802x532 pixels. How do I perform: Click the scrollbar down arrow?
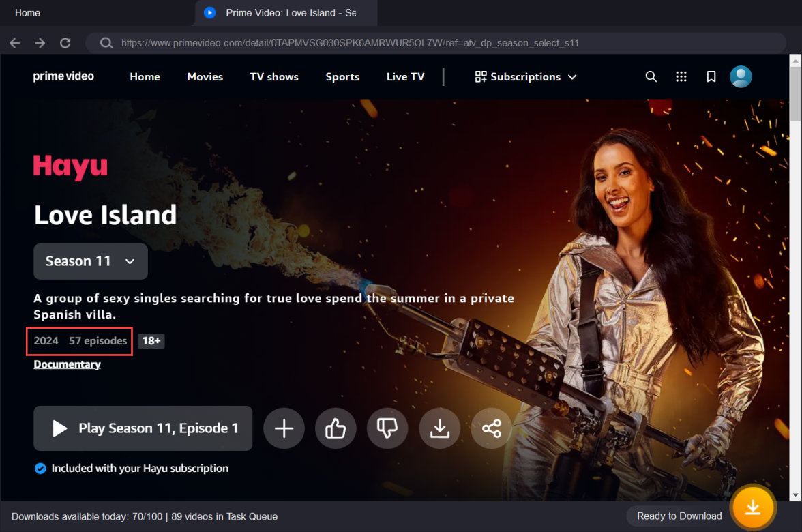tap(795, 495)
